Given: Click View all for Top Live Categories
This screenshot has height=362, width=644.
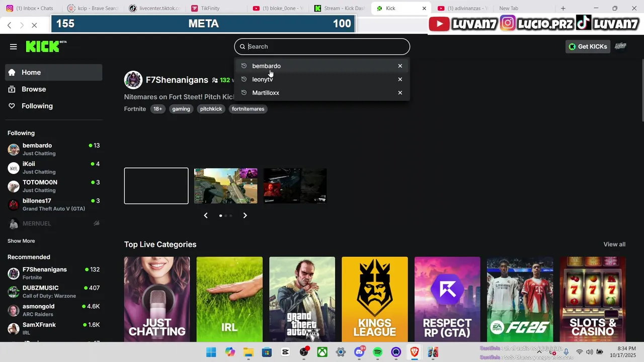Looking at the screenshot, I should point(614,244).
